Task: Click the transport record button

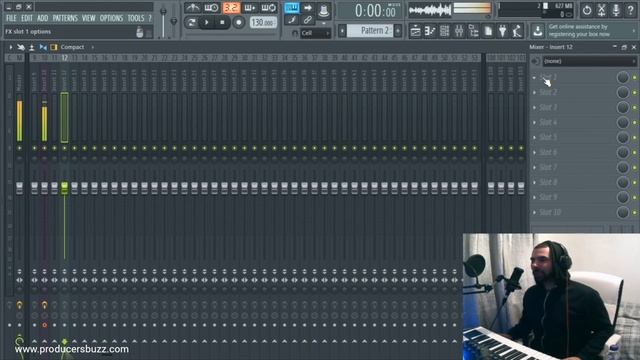Action: coord(238,22)
